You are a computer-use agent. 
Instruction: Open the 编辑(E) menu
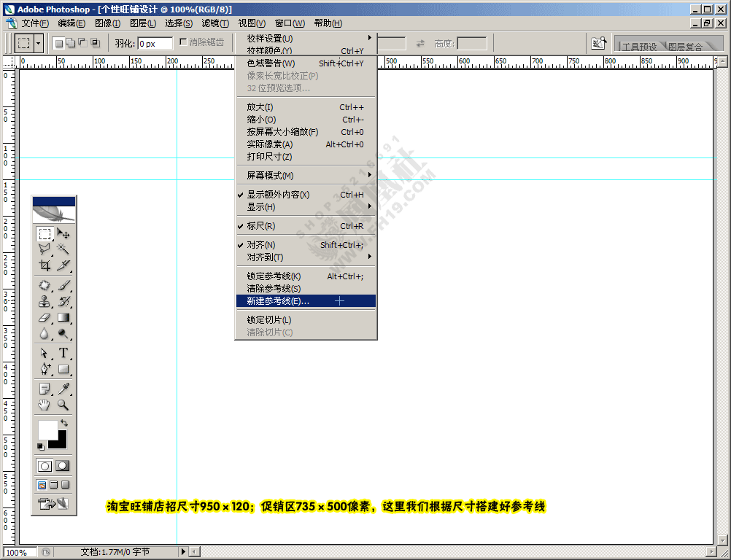(x=71, y=23)
